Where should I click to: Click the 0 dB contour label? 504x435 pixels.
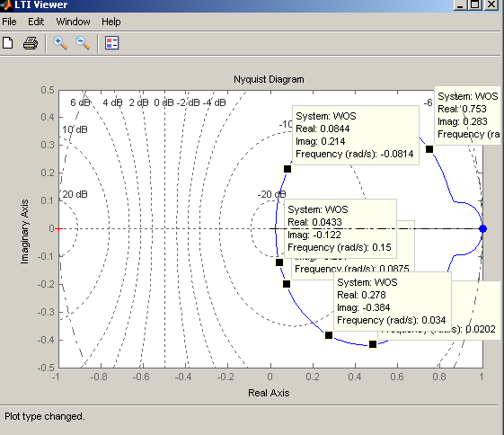coord(164,102)
